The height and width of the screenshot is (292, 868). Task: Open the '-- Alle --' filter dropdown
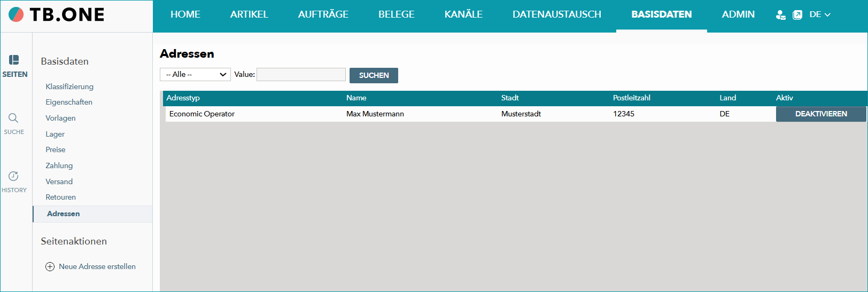[195, 74]
